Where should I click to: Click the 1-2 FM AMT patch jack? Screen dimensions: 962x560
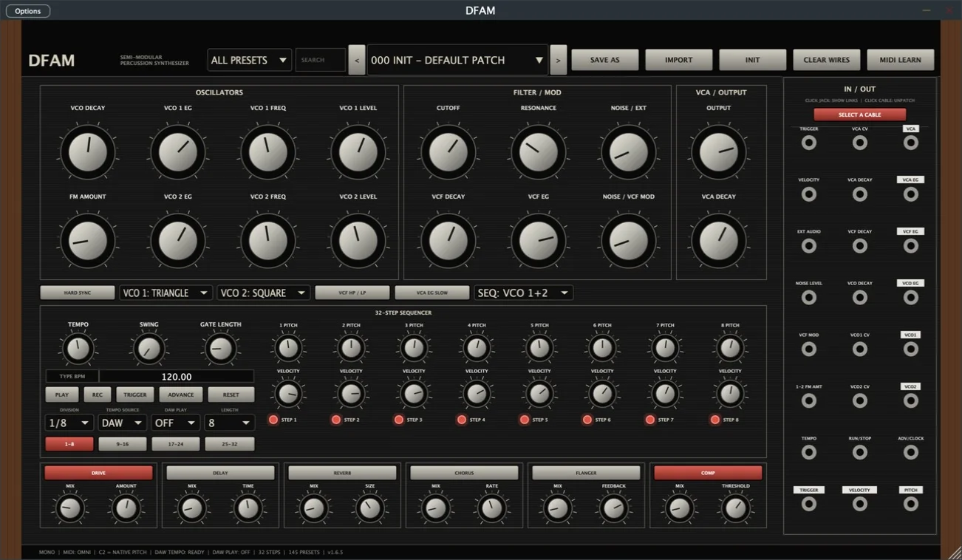coord(809,401)
